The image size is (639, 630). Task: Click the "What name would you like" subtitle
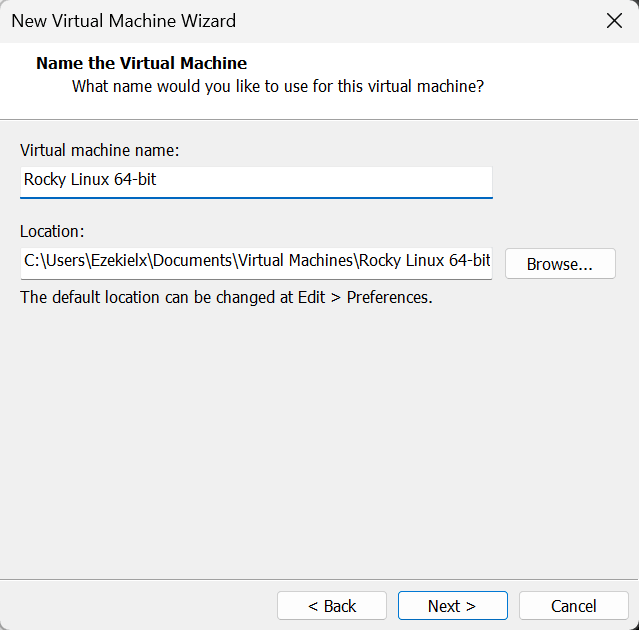[278, 87]
